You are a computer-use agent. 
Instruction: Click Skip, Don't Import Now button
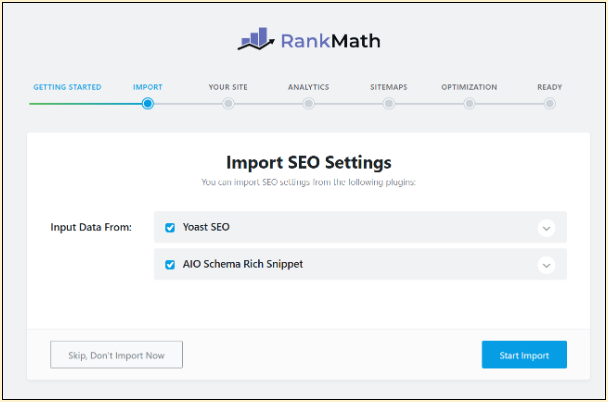coord(116,355)
